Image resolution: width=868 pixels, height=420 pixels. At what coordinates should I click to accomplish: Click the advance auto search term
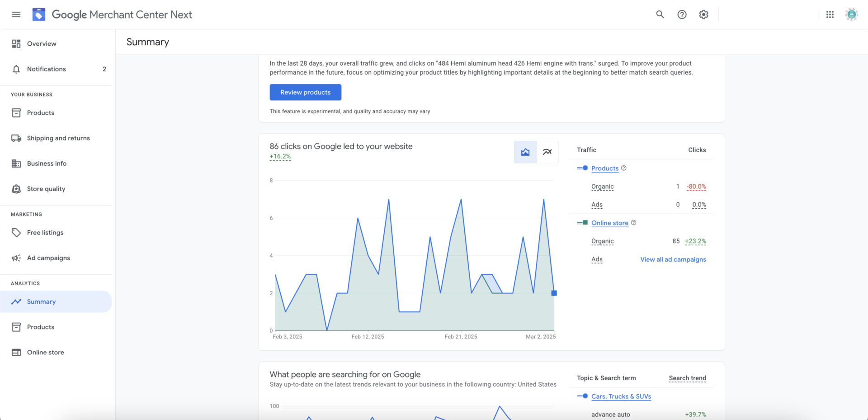(611, 415)
